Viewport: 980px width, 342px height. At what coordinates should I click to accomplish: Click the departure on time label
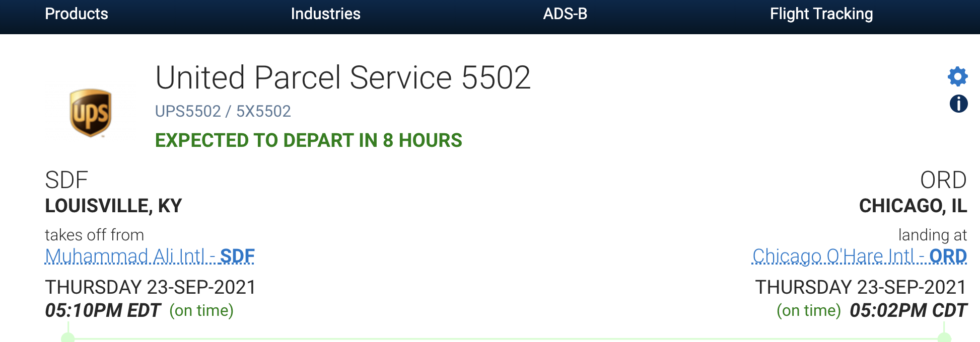pos(201,310)
